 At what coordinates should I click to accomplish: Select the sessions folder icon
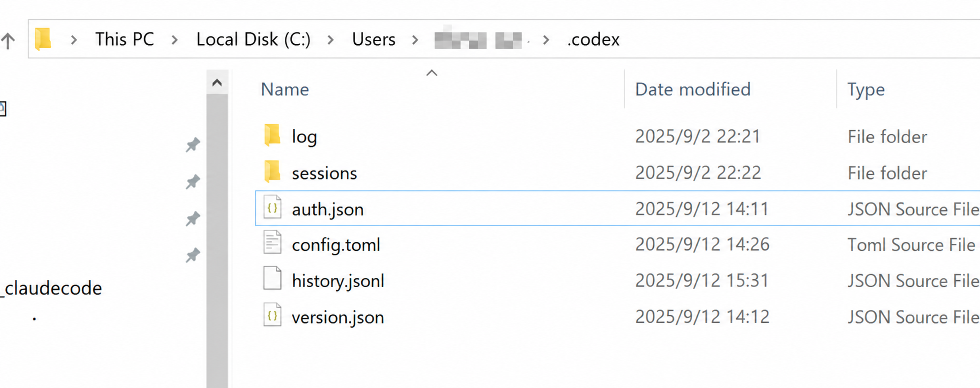[x=272, y=172]
